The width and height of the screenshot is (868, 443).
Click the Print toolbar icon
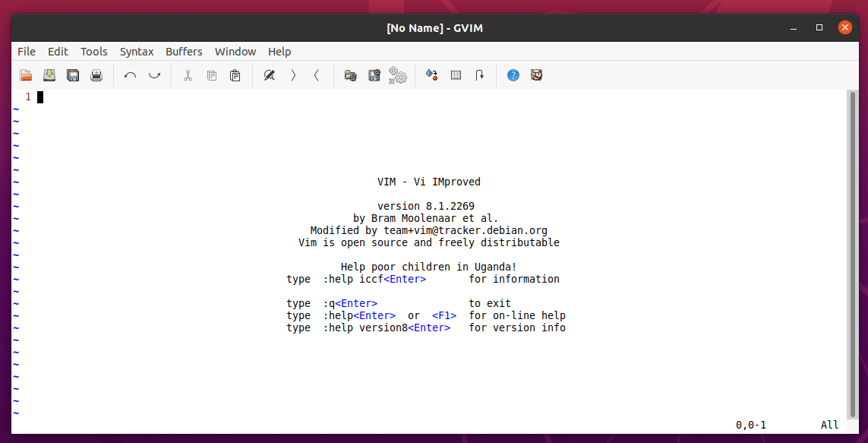point(96,74)
